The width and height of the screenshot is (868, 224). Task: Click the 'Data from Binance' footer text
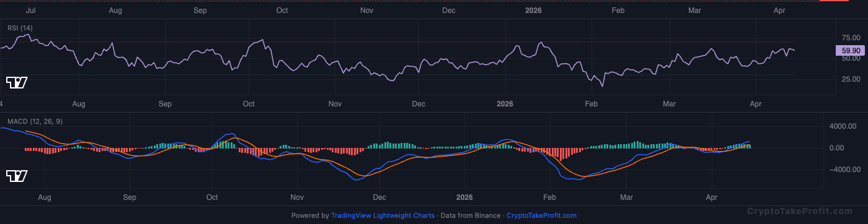(x=470, y=216)
